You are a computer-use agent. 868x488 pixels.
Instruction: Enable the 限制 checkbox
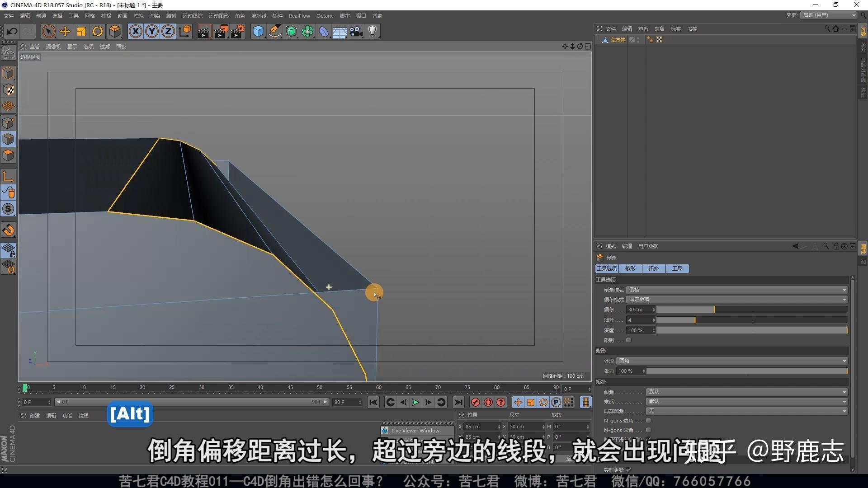point(629,340)
